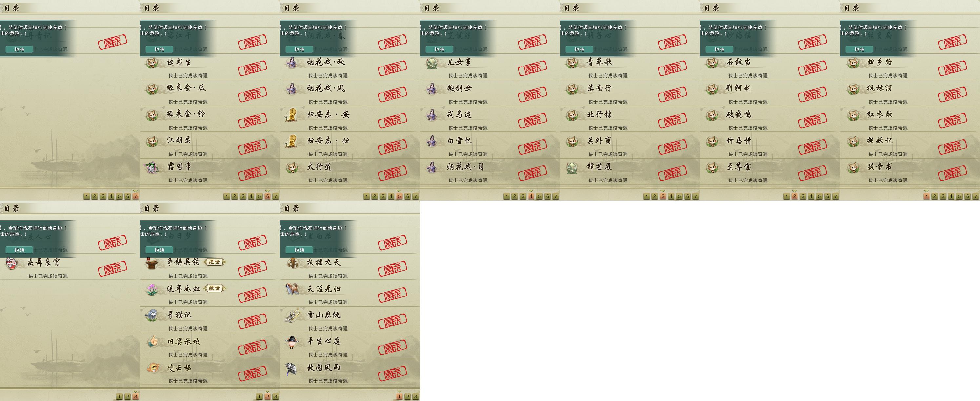Viewport: 980px width, 401px height.
Task: Open the folding fan icon for 故园风雨
Action: (x=292, y=368)
